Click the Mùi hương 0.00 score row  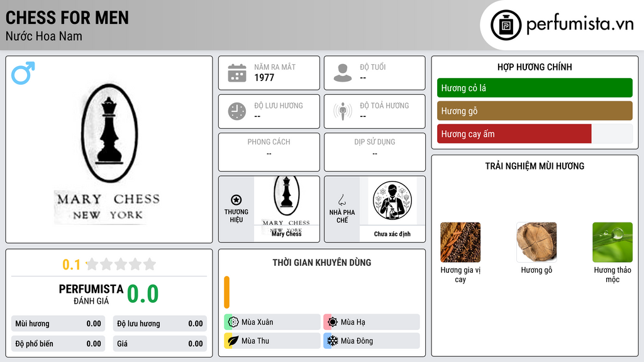coord(58,324)
